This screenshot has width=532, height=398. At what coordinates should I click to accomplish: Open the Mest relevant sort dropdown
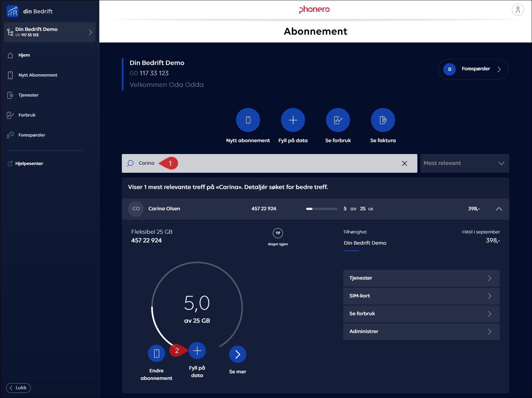tap(465, 163)
